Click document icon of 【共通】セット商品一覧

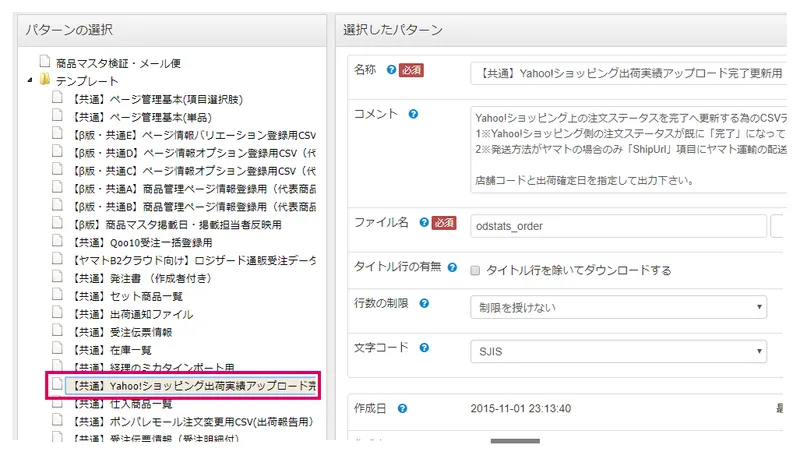click(x=57, y=295)
